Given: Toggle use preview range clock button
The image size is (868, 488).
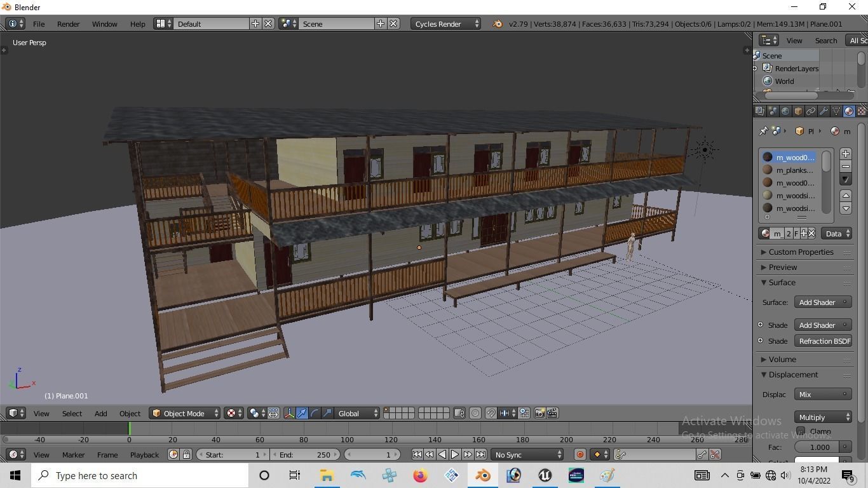Looking at the screenshot, I should pyautogui.click(x=173, y=454).
